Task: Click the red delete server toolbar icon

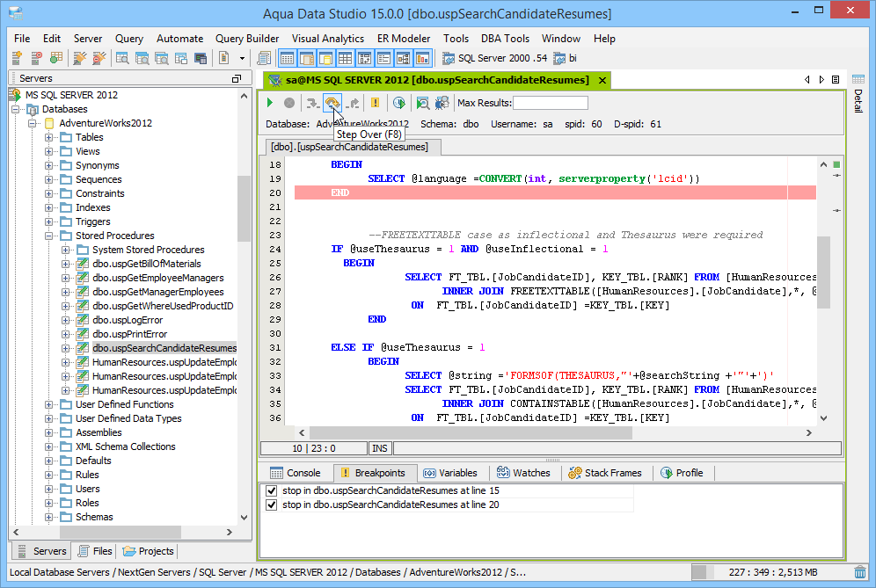Action: click(37, 57)
